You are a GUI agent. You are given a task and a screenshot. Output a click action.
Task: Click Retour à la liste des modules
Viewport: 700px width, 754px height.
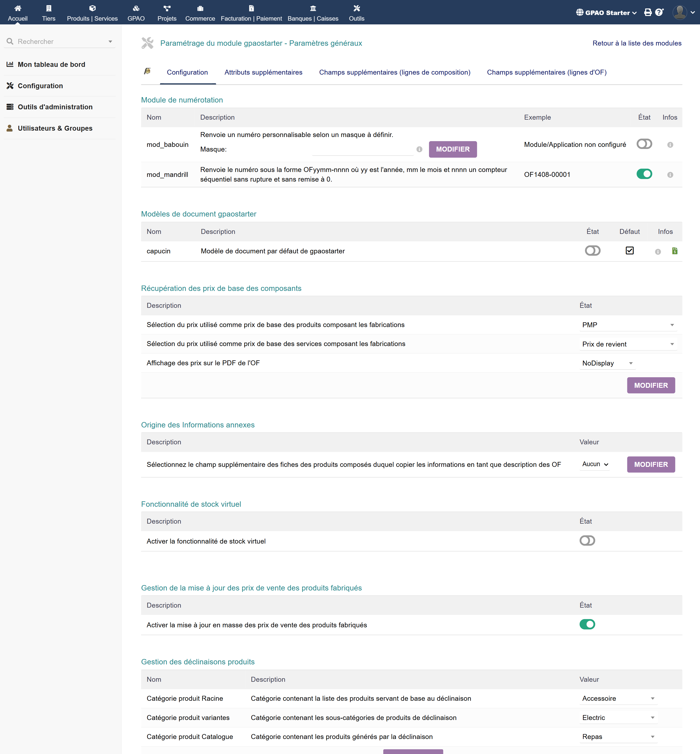pyautogui.click(x=636, y=43)
